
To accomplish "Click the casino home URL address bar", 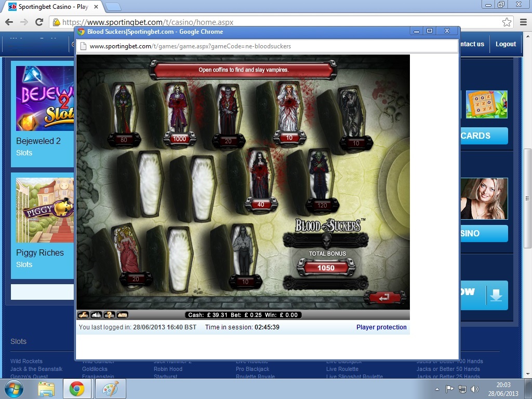I will 260,22.
